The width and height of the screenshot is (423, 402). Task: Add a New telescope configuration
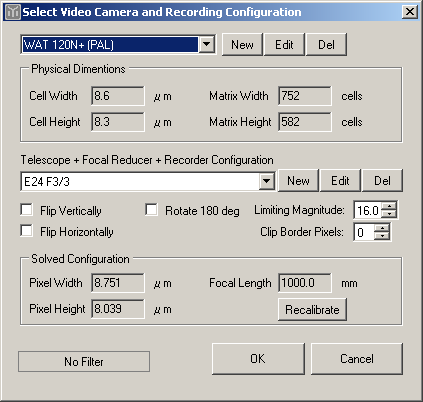298,181
